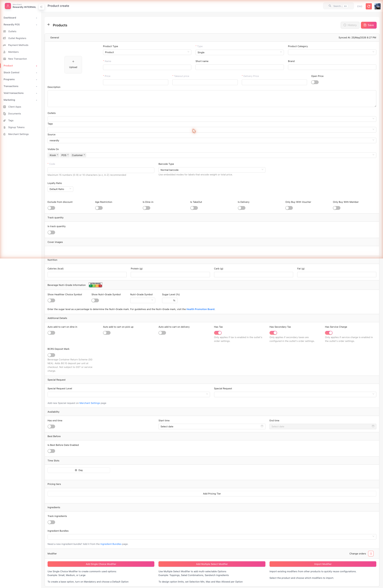Click the Add Pricing Tier button
Image resolution: width=383 pixels, height=588 pixels.
tap(212, 494)
